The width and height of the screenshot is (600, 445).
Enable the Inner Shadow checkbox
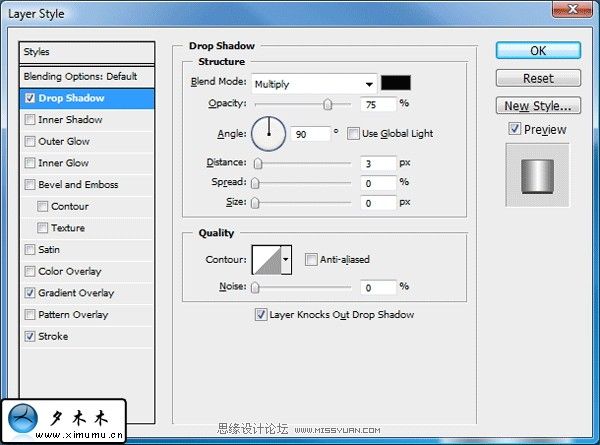click(x=30, y=120)
